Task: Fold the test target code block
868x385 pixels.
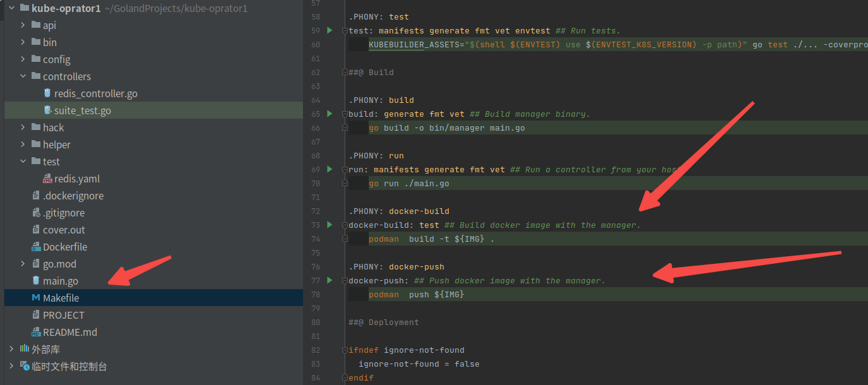Action: tap(344, 30)
